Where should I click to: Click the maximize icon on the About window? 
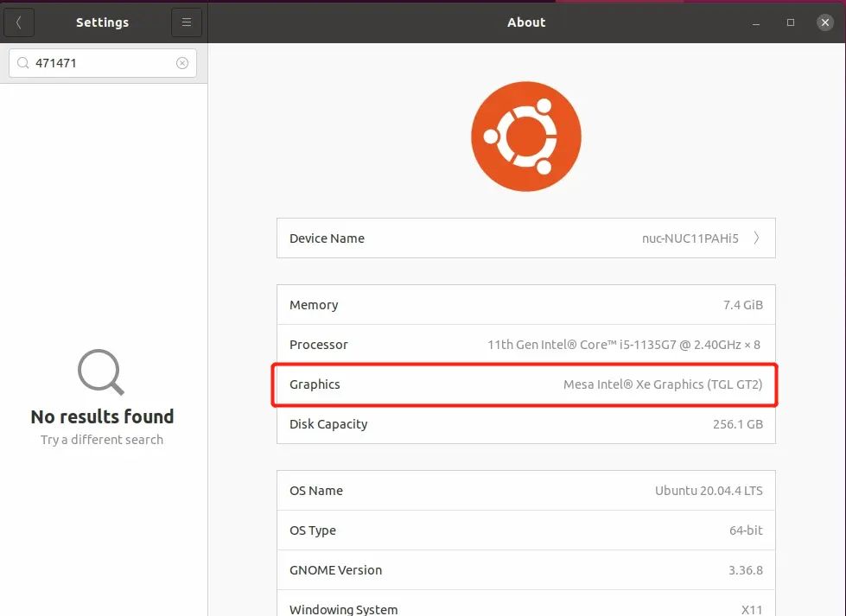789,22
